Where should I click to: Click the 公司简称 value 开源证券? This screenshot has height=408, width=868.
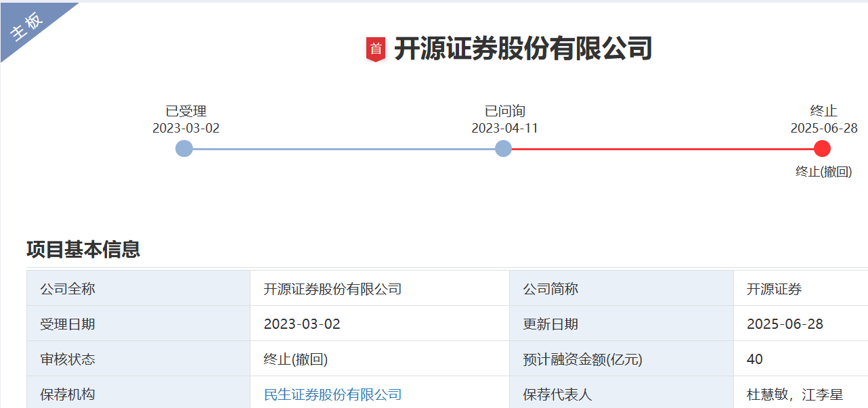click(774, 289)
